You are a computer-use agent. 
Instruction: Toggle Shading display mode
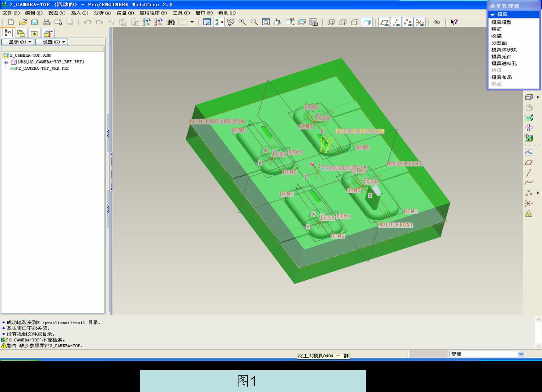click(x=367, y=22)
